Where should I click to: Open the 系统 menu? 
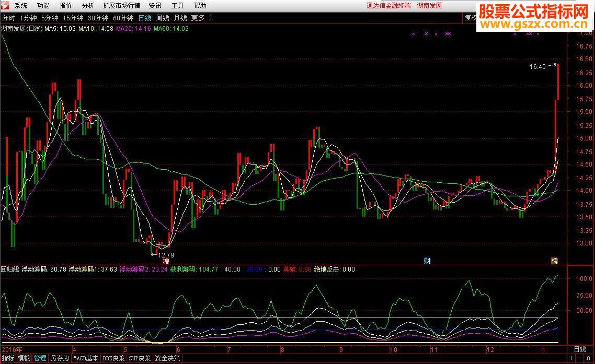point(21,6)
